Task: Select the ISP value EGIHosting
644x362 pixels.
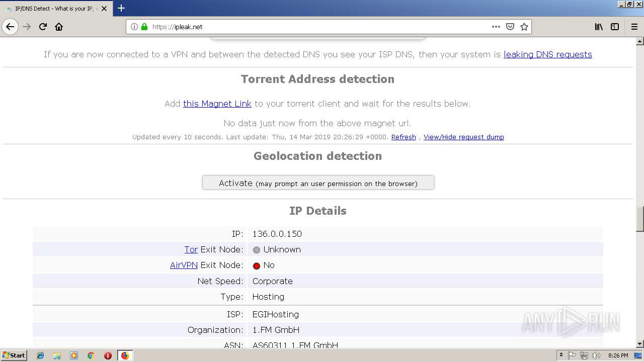Action: [276, 314]
